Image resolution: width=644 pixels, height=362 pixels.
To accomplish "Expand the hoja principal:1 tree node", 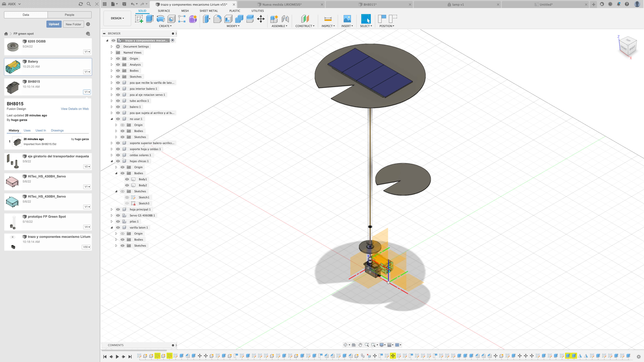I will point(112,209).
